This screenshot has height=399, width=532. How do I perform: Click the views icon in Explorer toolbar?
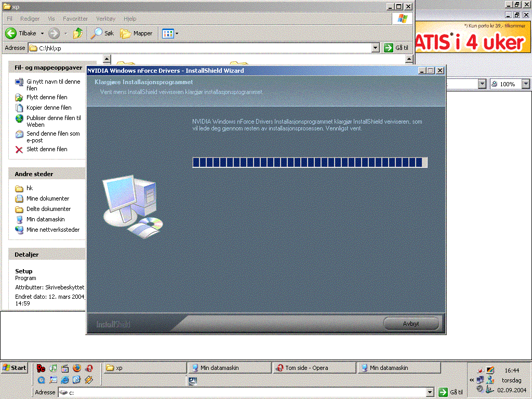(x=168, y=33)
